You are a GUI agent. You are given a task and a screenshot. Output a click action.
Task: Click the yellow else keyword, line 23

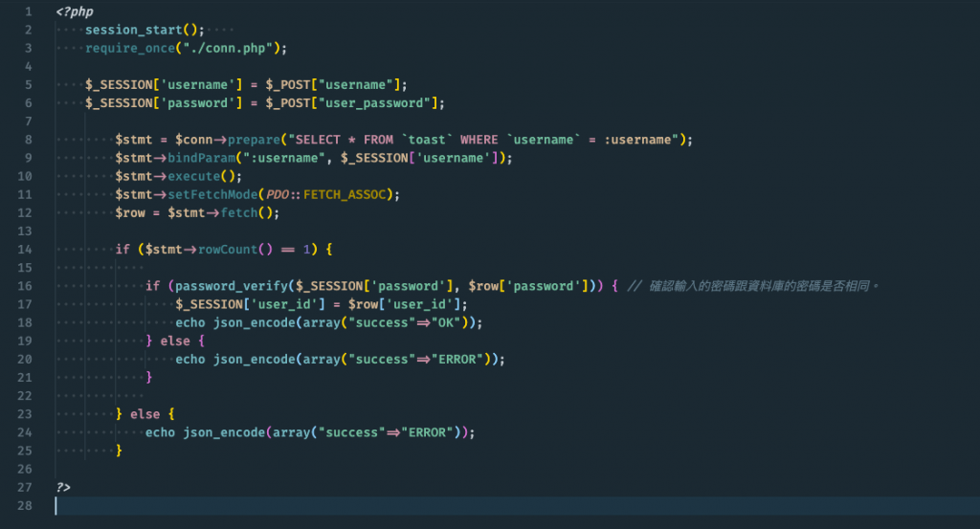pos(145,414)
